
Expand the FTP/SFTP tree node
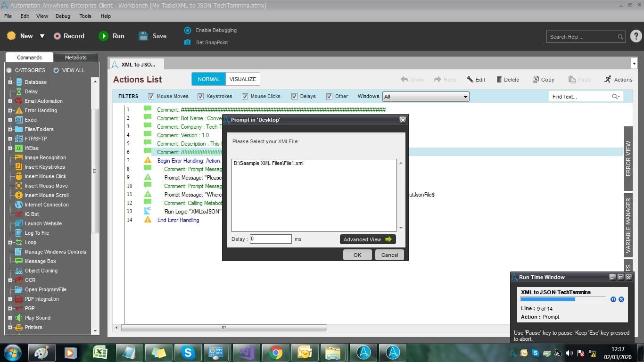click(x=10, y=139)
